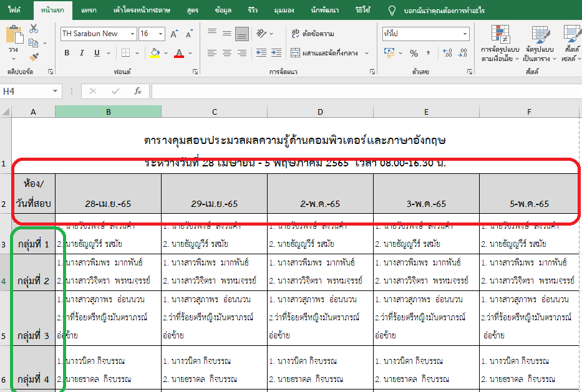
Task: Set middle vertical alignment
Action: pos(227,34)
